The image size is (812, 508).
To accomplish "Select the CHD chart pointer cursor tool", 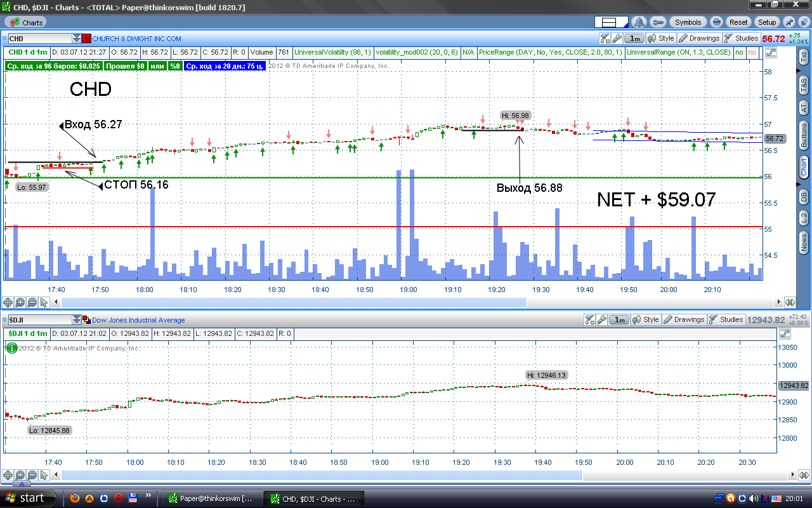I will pos(44,302).
